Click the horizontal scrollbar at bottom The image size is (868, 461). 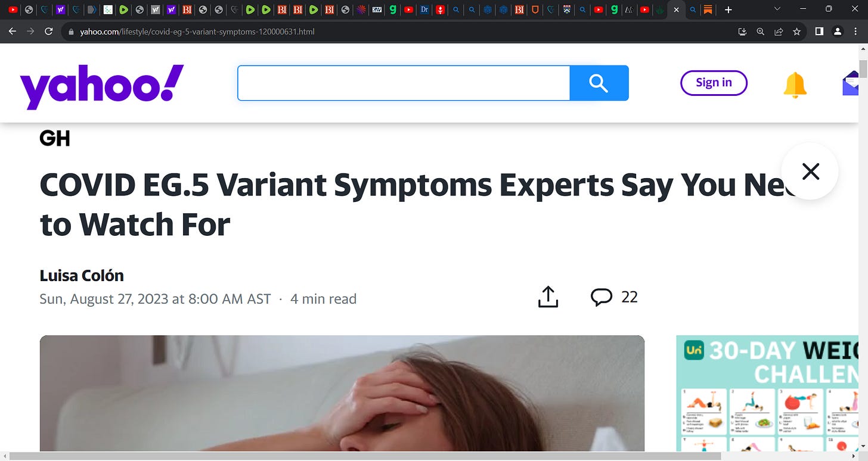coord(365,456)
